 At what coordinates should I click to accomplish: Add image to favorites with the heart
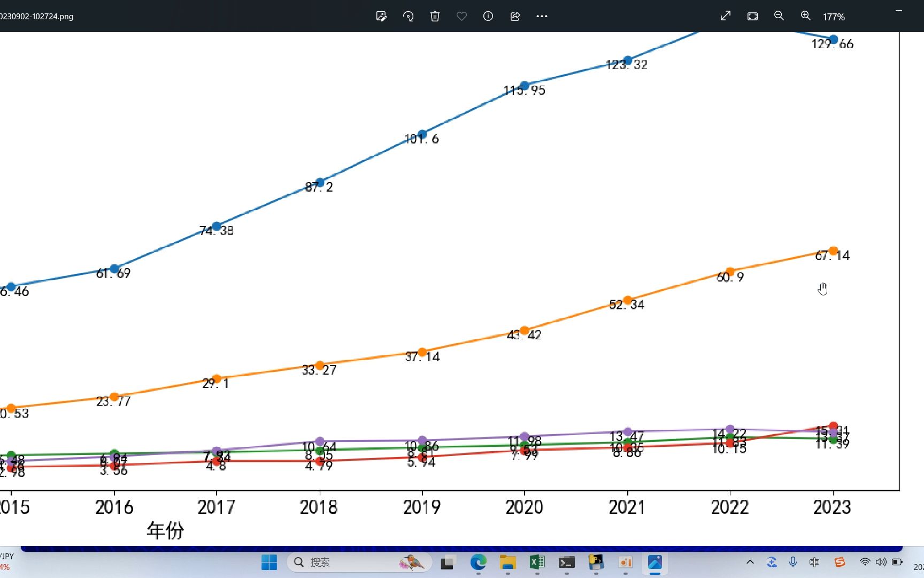[461, 17]
